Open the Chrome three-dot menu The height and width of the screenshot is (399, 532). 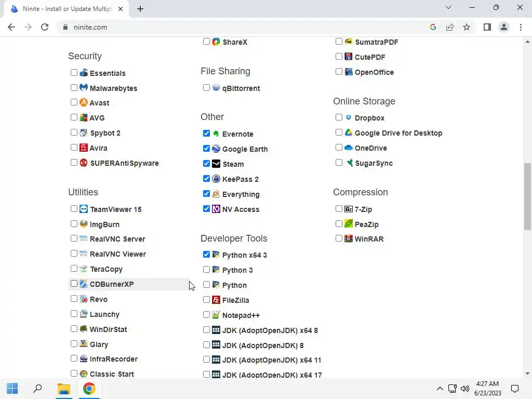point(521,27)
